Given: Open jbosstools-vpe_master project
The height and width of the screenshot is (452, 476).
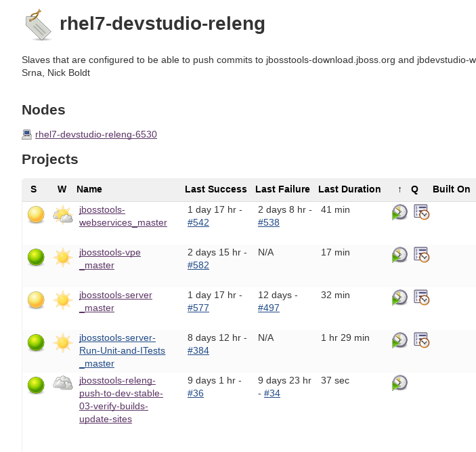Looking at the screenshot, I should (110, 259).
